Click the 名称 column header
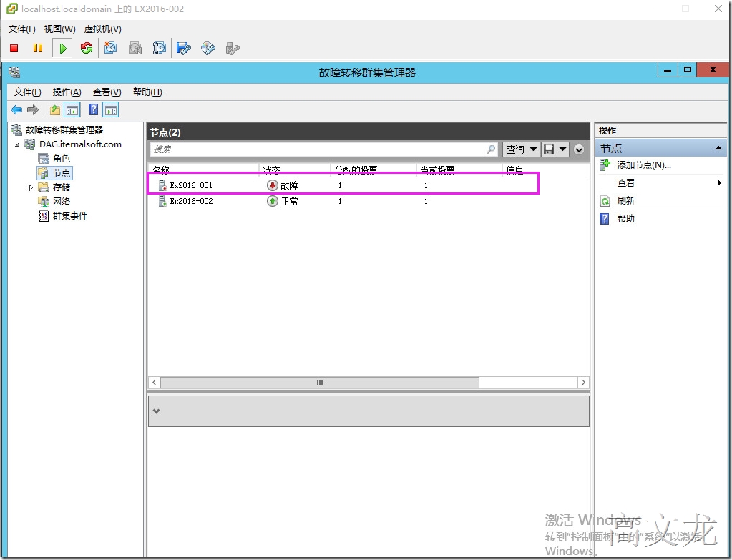Screen dimensions: 732x560 pyautogui.click(x=203, y=170)
